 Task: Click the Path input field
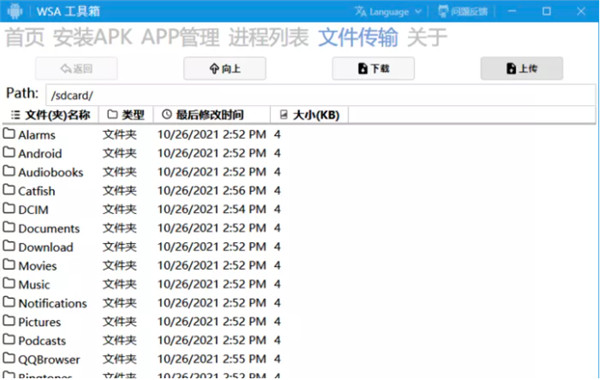click(x=321, y=95)
